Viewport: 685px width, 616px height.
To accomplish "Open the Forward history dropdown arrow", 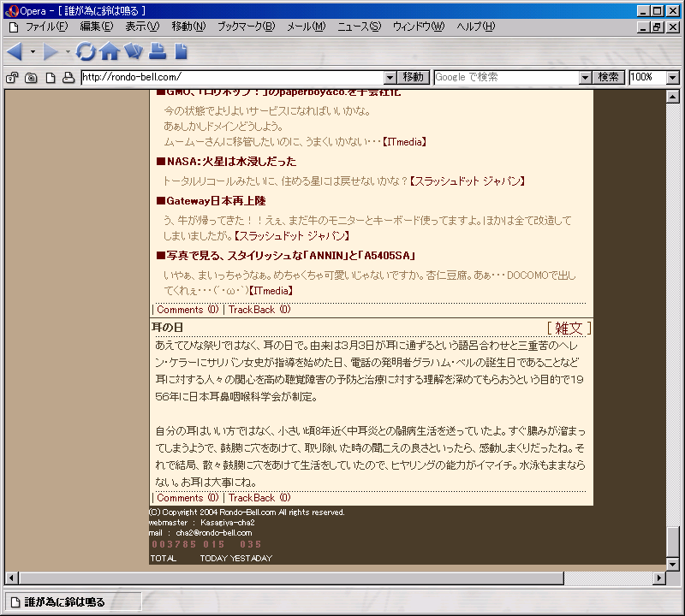I will pos(68,52).
